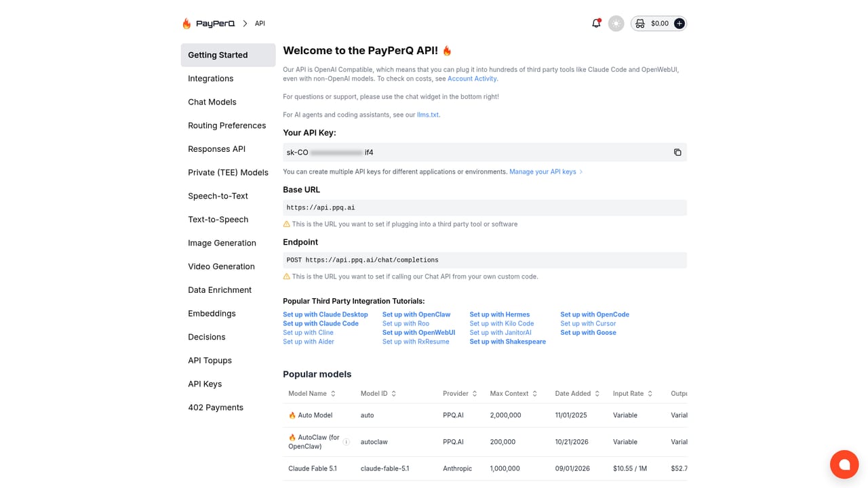This screenshot has height=488, width=868.
Task: Open the notifications bell
Action: [x=596, y=23]
